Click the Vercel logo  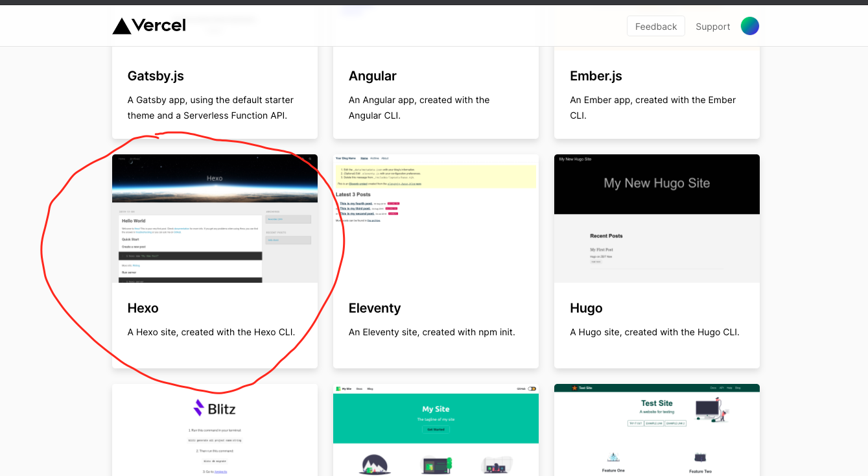(x=149, y=26)
